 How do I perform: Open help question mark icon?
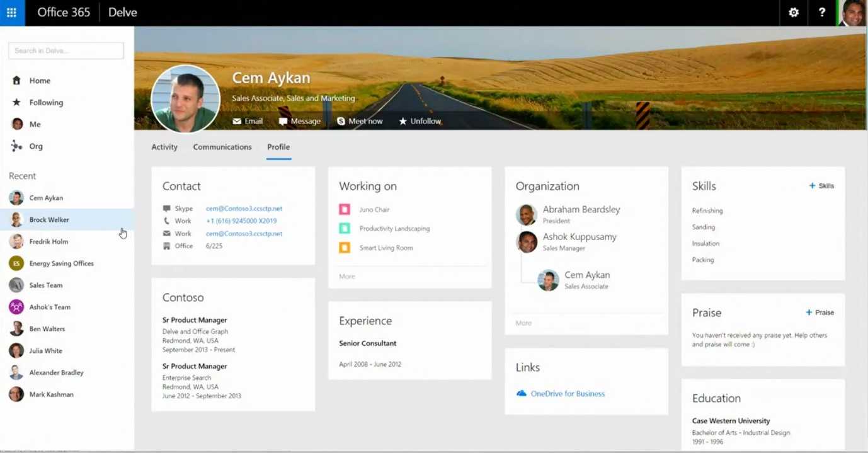tap(821, 13)
